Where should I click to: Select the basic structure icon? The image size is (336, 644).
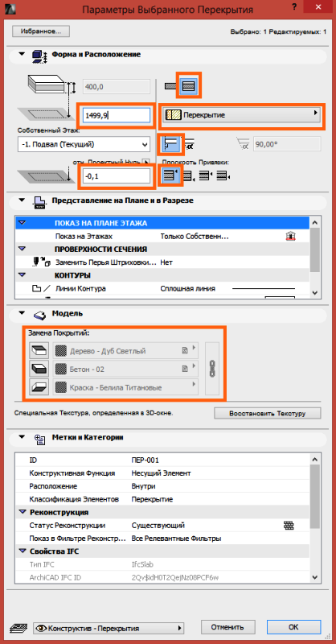click(x=170, y=86)
